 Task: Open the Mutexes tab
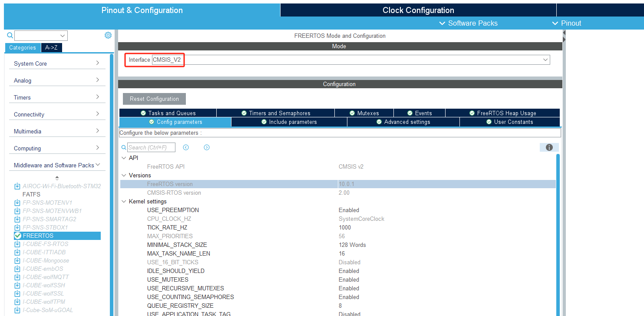364,113
